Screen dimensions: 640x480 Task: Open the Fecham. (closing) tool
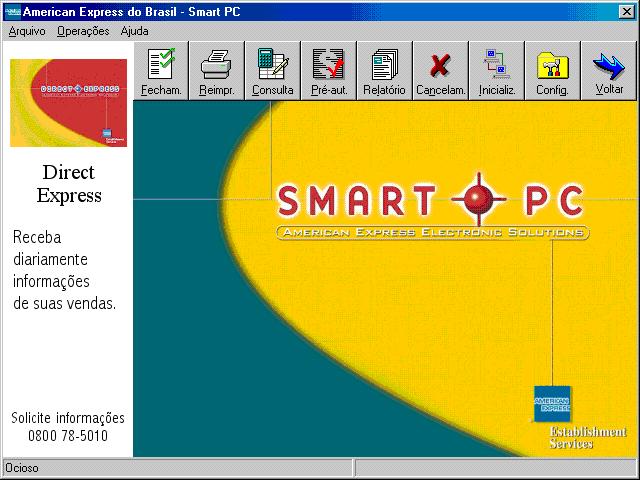click(161, 70)
